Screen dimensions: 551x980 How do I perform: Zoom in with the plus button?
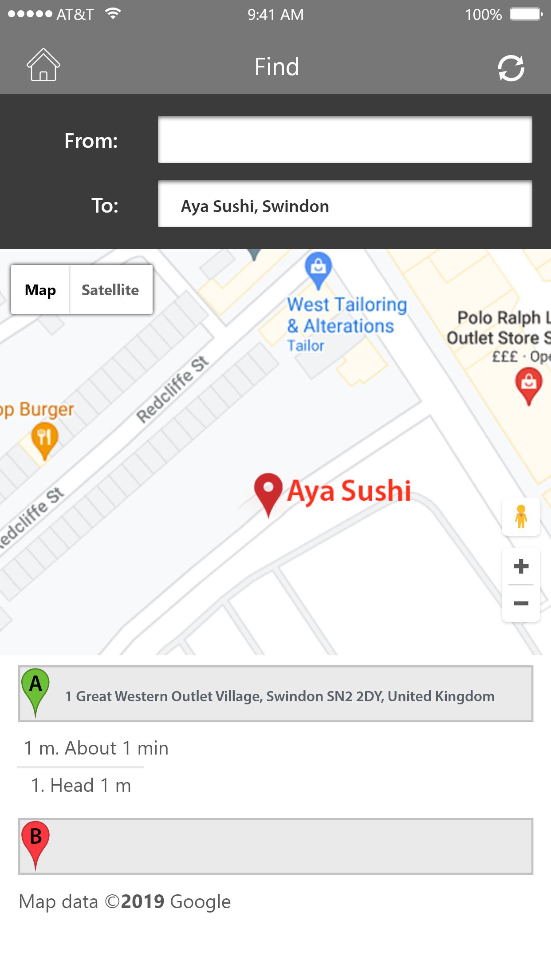pos(521,566)
